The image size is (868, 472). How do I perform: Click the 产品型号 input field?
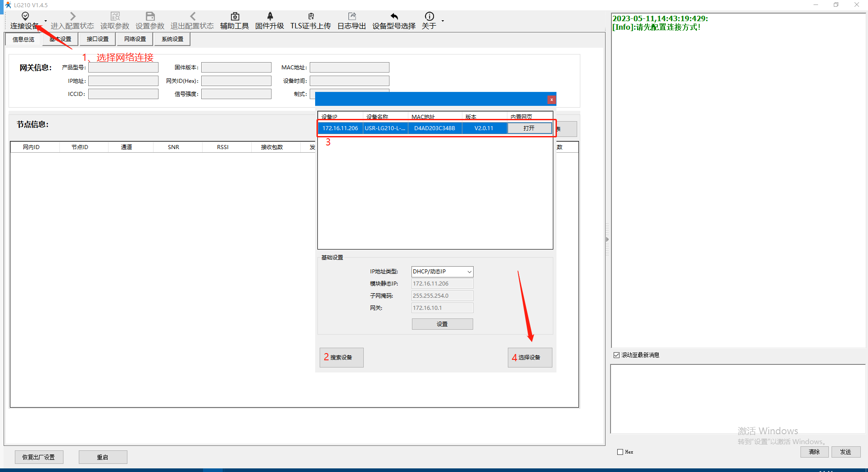pyautogui.click(x=123, y=68)
